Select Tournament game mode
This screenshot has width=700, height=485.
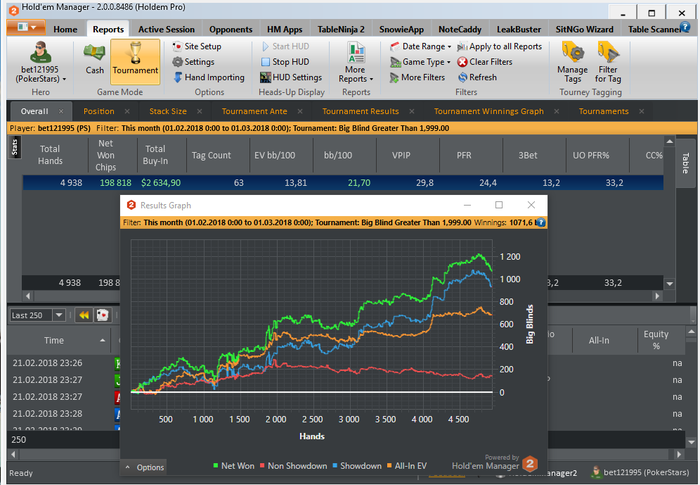click(x=135, y=61)
